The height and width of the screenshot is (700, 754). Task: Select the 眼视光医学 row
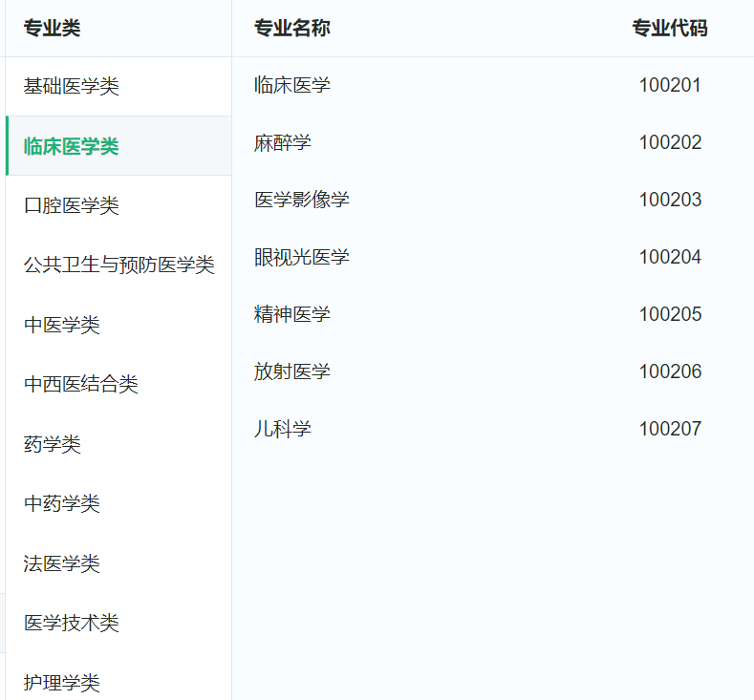click(301, 257)
